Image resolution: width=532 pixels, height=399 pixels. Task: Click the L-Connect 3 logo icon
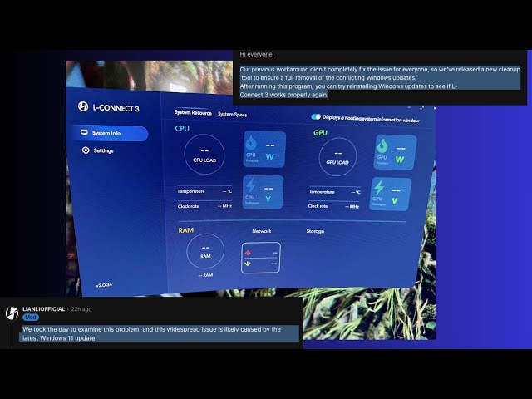click(83, 106)
